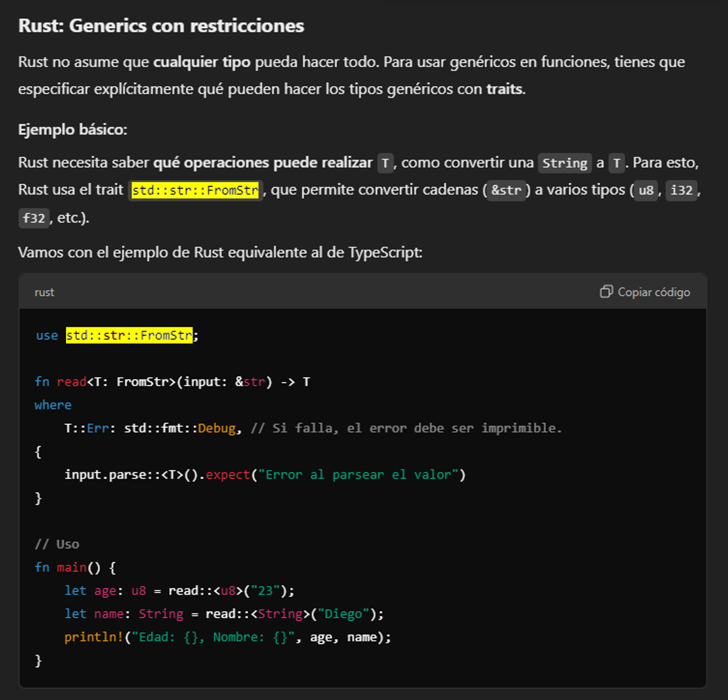Click the inline '&str' code chip
The image size is (728, 700).
point(506,190)
